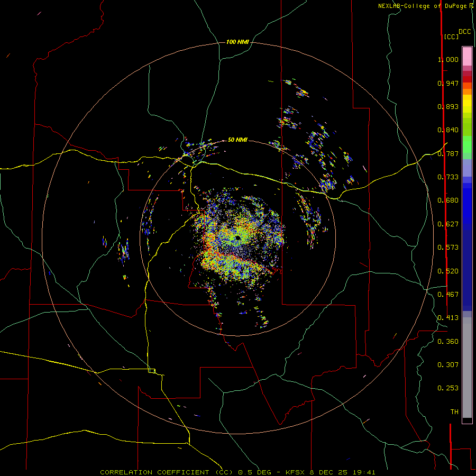
Task: Click the 0.787 legend value
Action: coord(448,153)
